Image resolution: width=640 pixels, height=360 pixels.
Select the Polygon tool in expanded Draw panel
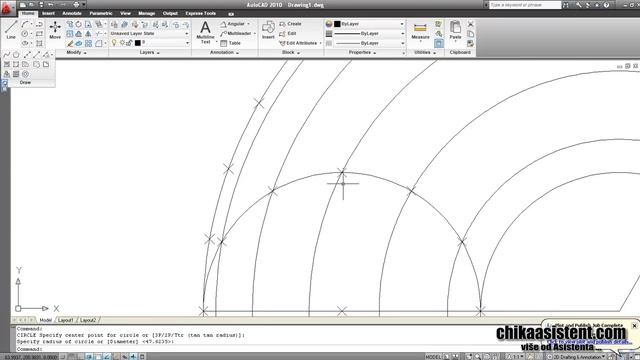(x=16, y=55)
